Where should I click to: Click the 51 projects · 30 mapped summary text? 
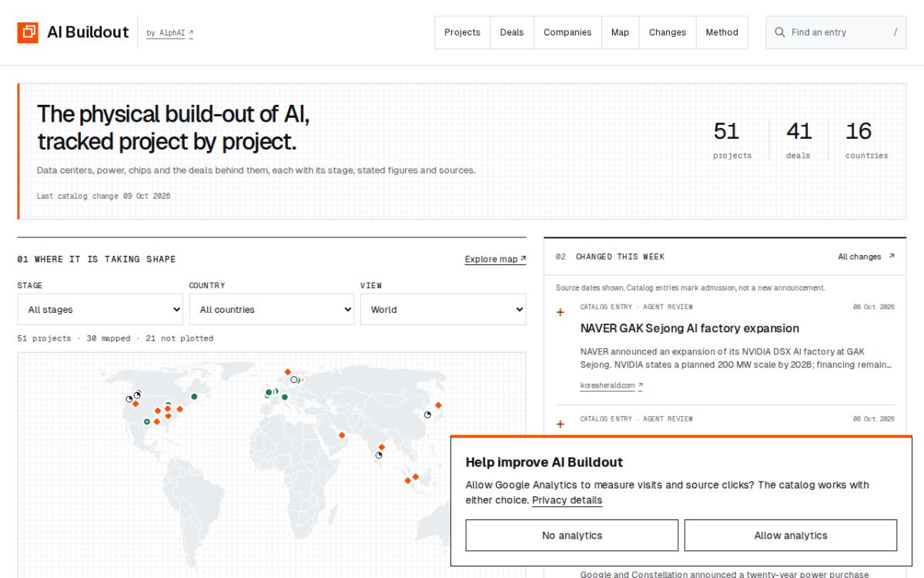click(115, 338)
